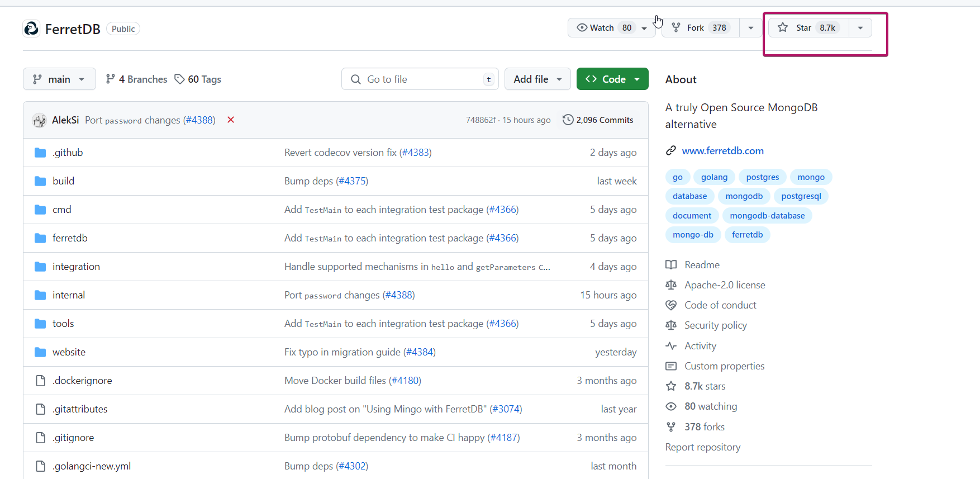Open the ferretdb folder
The image size is (980, 479).
(x=70, y=238)
